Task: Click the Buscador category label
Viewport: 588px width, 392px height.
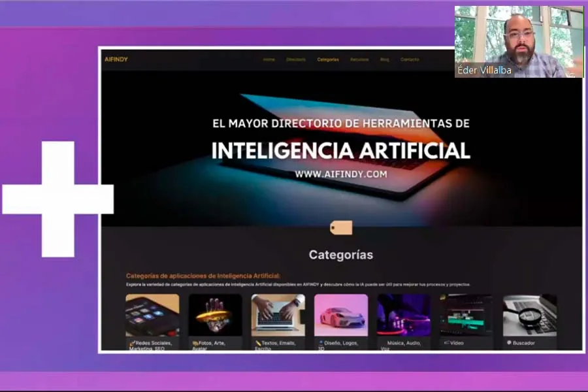Action: pyautogui.click(x=522, y=342)
